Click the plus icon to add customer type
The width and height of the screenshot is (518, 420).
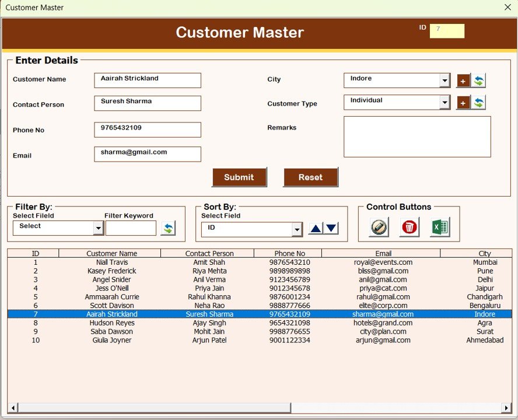(x=462, y=102)
